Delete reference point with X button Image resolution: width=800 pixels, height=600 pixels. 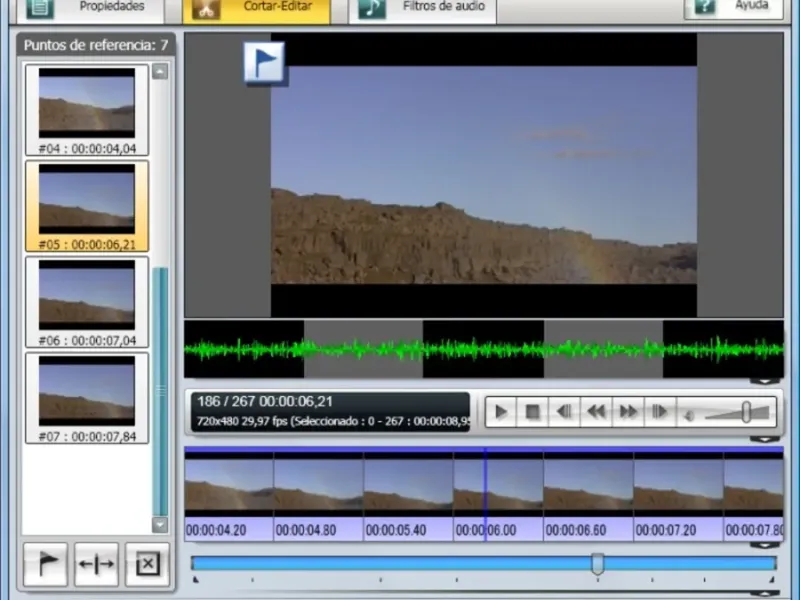tap(147, 564)
